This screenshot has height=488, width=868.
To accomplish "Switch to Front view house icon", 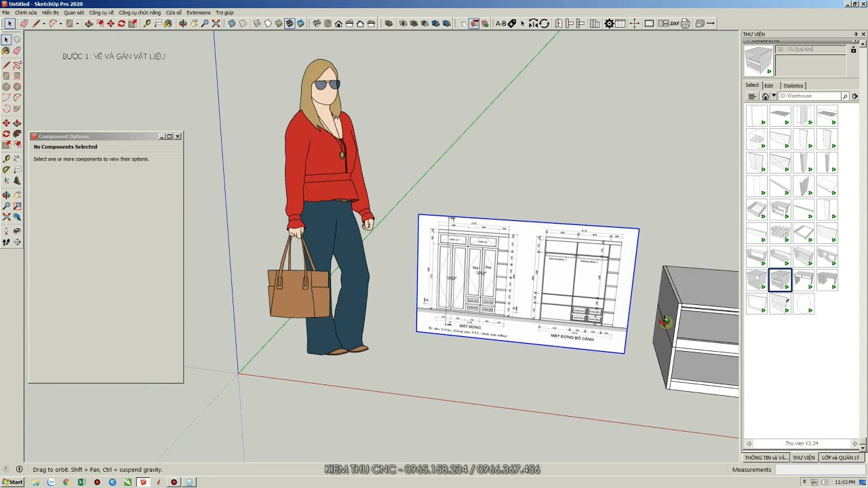I will pyautogui.click(x=338, y=23).
